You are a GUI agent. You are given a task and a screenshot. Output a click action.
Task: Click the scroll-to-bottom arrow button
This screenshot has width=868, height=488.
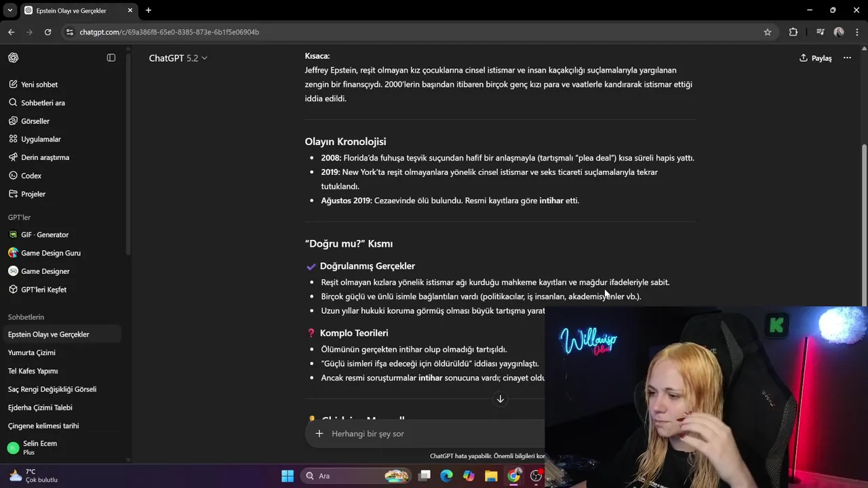tap(500, 399)
